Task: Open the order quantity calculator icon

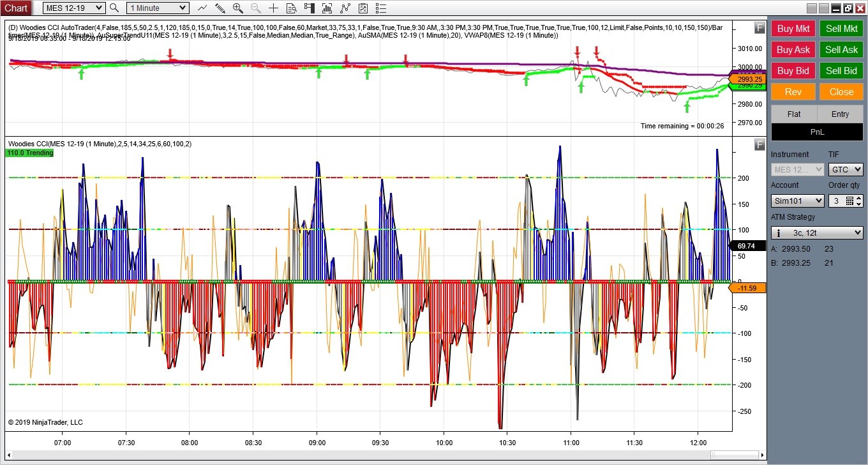Action: pyautogui.click(x=849, y=201)
